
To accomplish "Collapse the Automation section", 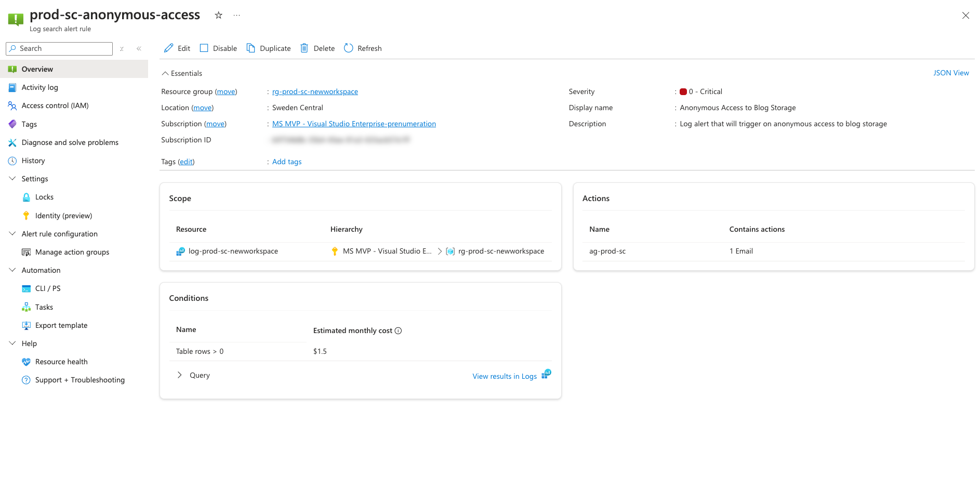I will pos(12,270).
